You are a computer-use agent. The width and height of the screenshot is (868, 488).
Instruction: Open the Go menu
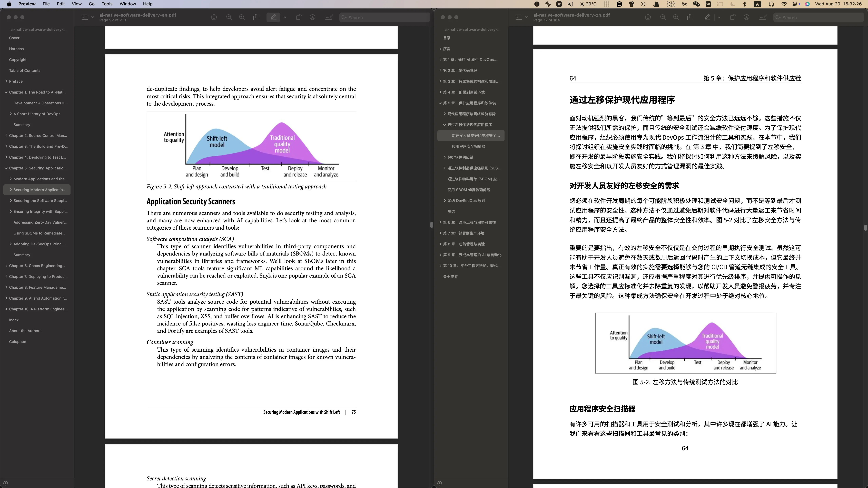[x=92, y=4]
